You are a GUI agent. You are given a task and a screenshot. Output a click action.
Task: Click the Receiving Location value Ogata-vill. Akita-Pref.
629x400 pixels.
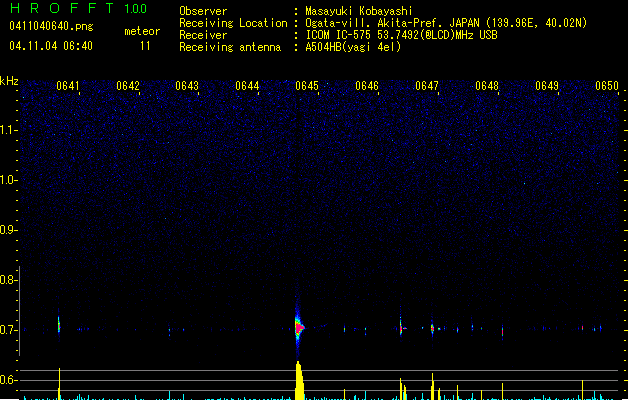pyautogui.click(x=446, y=23)
